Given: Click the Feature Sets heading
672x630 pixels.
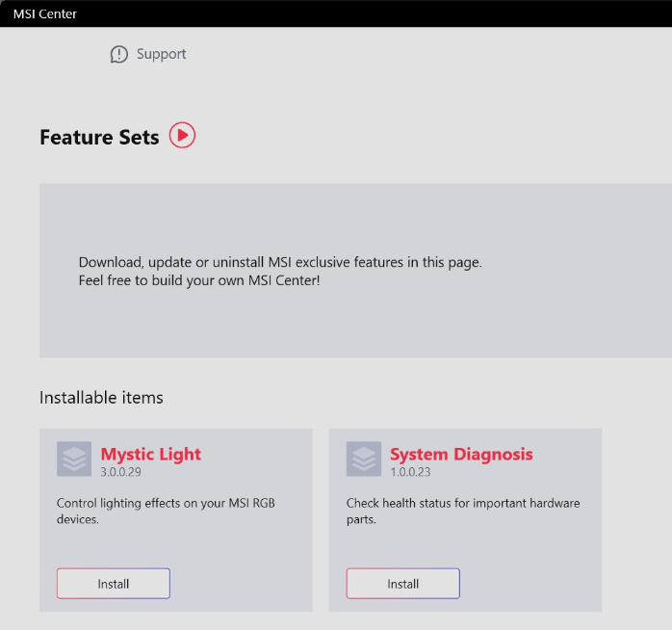Looking at the screenshot, I should pos(99,137).
